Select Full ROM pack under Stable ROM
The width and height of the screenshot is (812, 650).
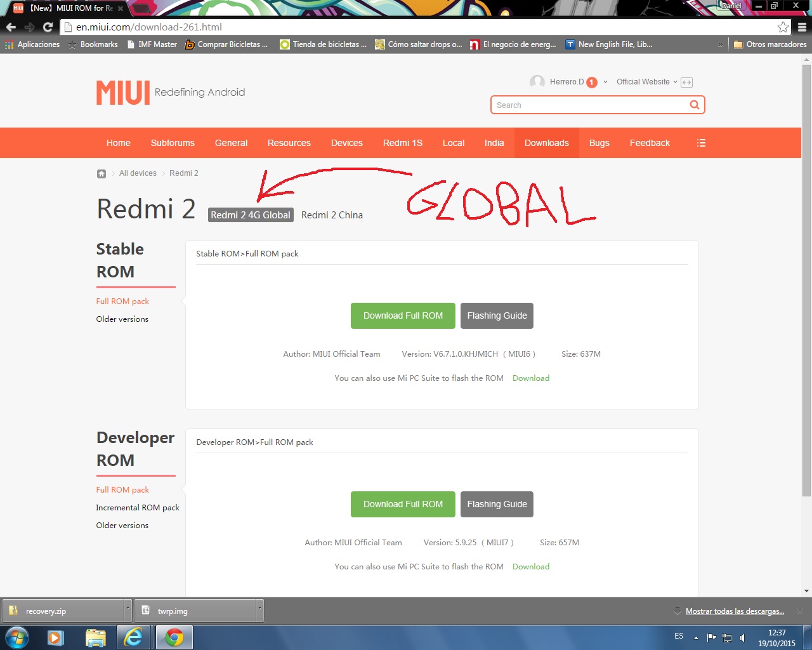tap(122, 302)
